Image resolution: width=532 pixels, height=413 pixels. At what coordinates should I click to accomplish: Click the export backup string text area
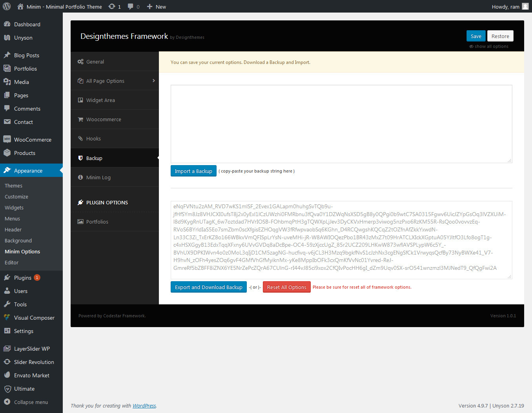[341, 240]
